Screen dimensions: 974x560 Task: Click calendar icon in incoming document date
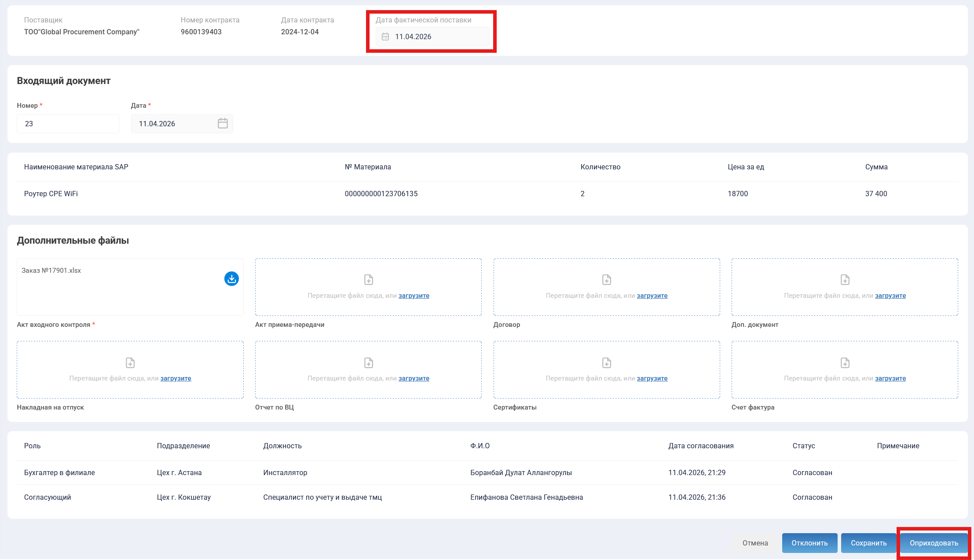point(223,124)
